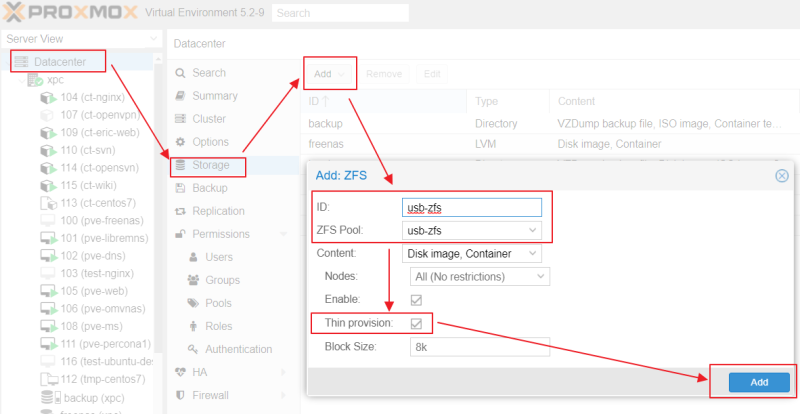The image size is (800, 414).
Task: Sort by the ID column header
Action: 383,102
